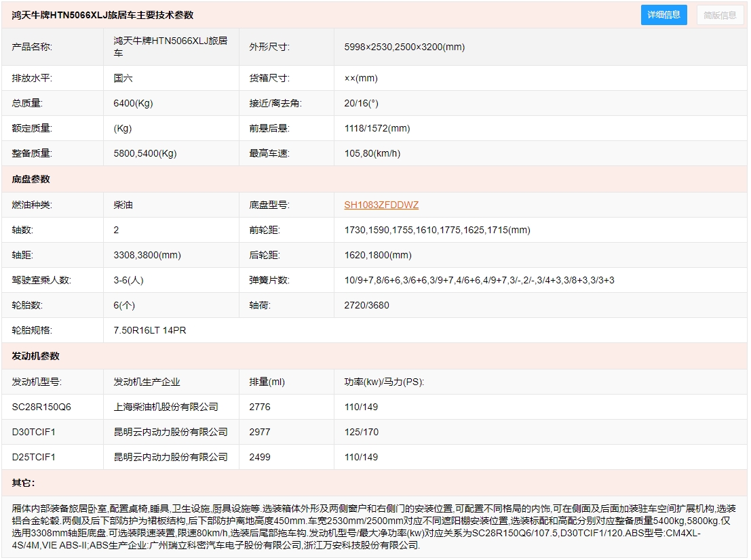
Task: Click total mass value 6400(Kg)
Action: click(x=133, y=103)
